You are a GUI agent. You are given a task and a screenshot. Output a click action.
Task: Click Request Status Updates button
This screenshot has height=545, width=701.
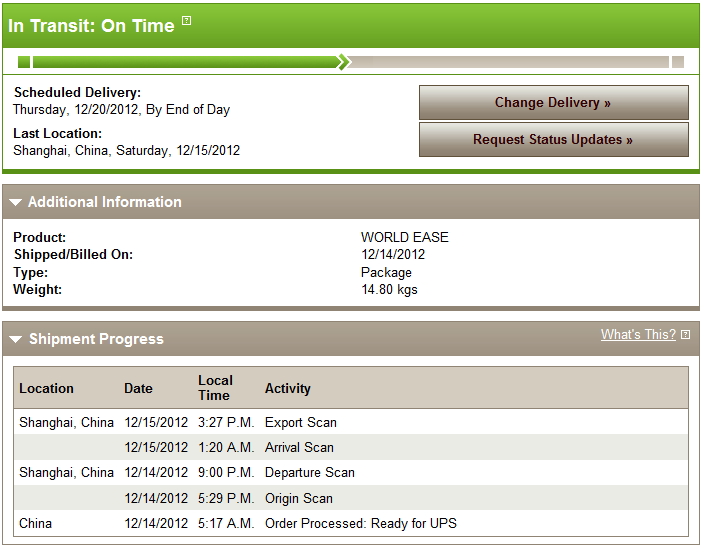click(553, 139)
